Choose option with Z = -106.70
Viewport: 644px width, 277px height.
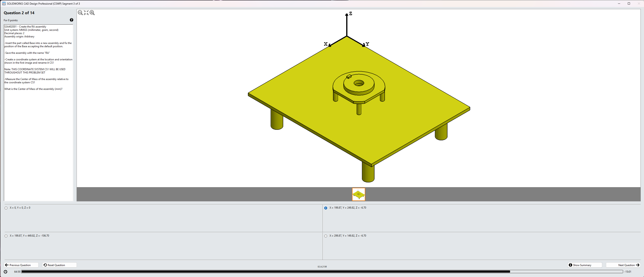point(6,236)
